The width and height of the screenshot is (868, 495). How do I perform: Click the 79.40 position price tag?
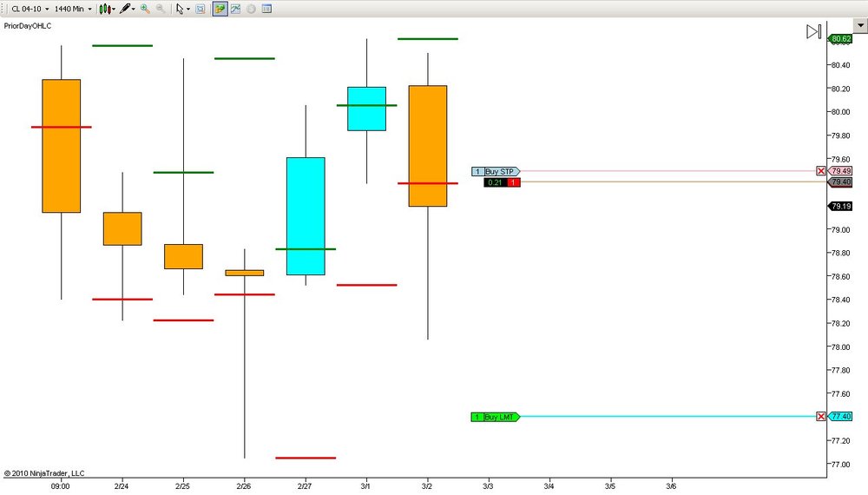coord(840,182)
